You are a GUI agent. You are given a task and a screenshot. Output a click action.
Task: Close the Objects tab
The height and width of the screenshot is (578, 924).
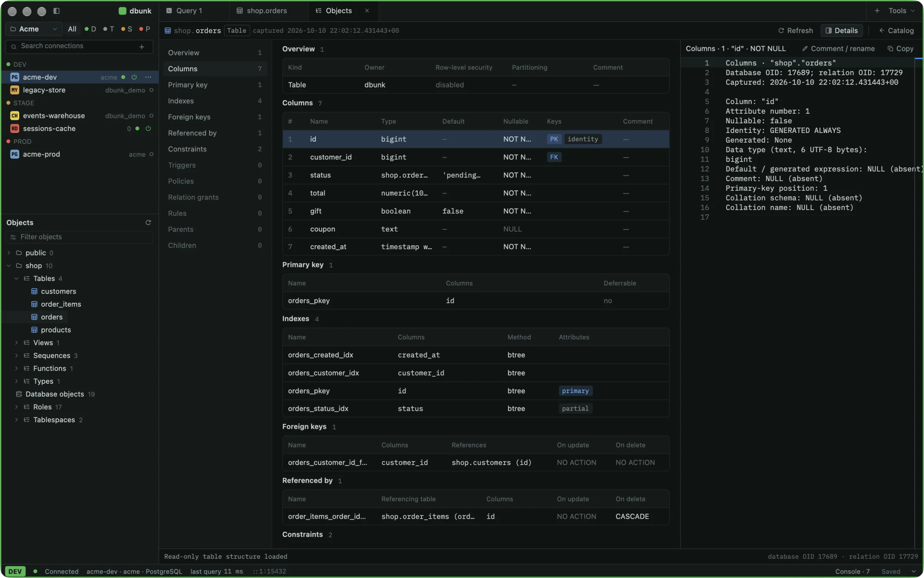367,11
